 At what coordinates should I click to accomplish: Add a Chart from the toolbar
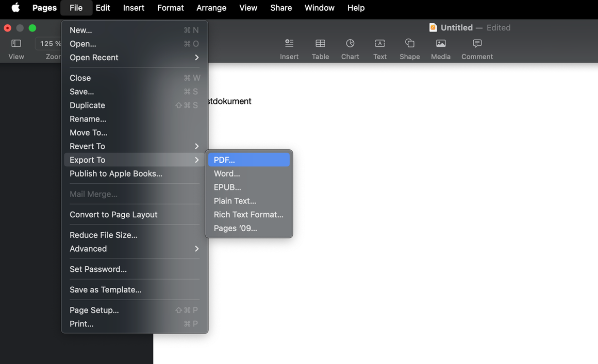click(350, 43)
